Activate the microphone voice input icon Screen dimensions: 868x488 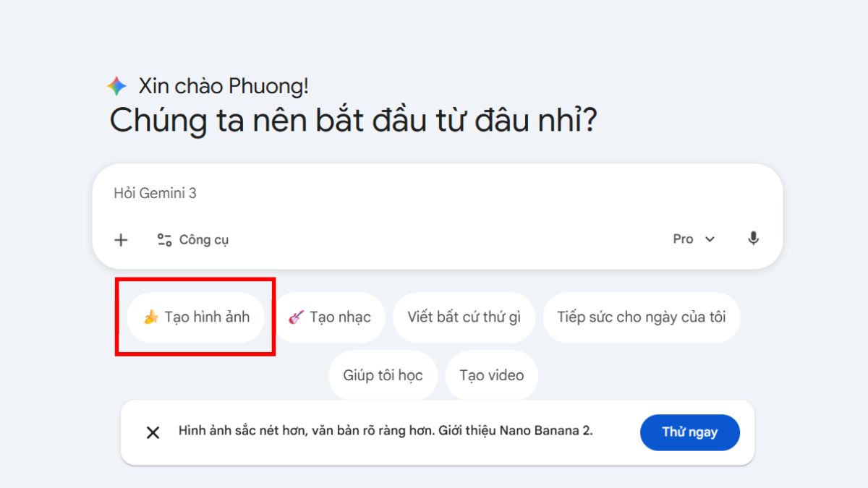point(753,239)
